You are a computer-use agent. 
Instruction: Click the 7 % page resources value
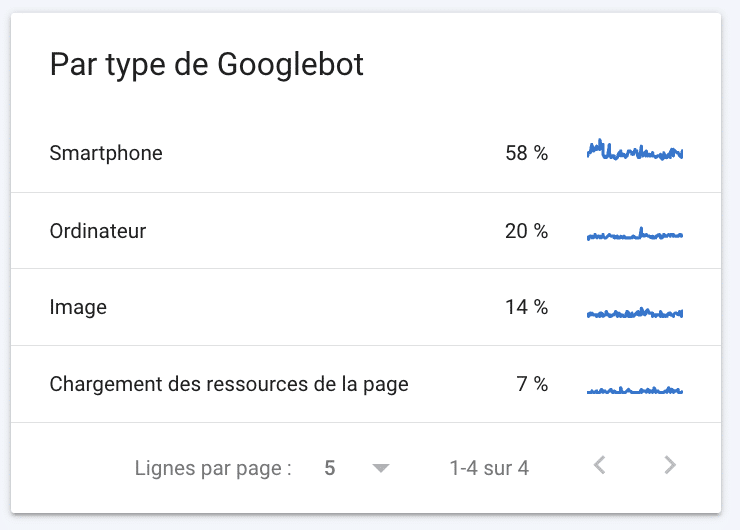tap(532, 384)
